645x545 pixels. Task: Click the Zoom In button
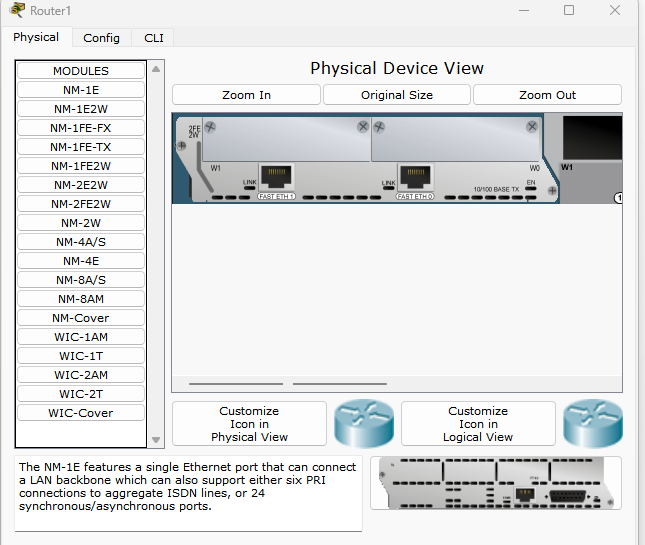[x=246, y=95]
